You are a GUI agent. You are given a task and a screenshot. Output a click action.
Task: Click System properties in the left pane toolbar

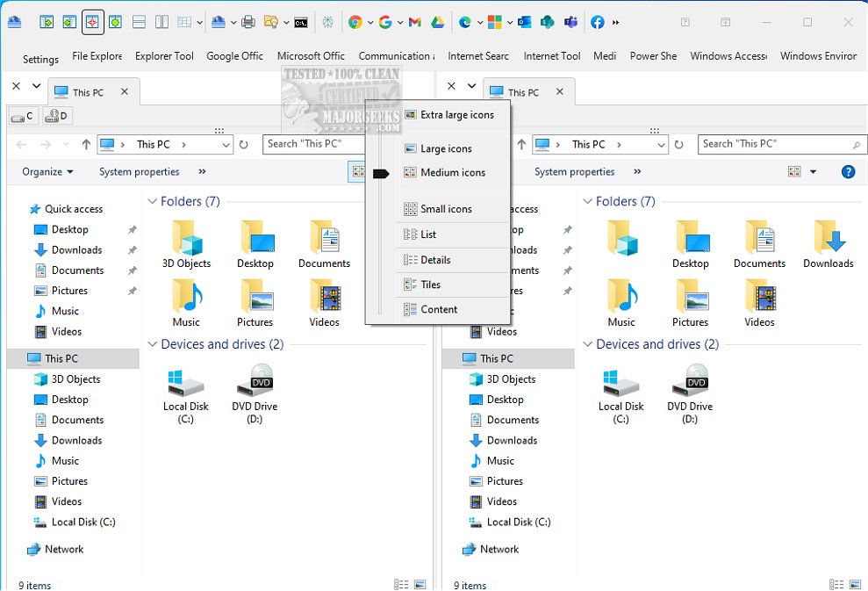(139, 172)
